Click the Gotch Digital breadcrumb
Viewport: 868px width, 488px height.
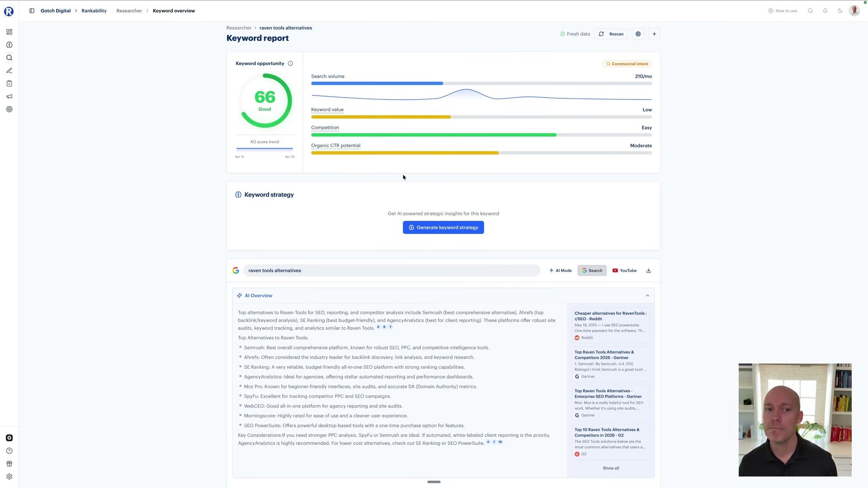pyautogui.click(x=56, y=11)
